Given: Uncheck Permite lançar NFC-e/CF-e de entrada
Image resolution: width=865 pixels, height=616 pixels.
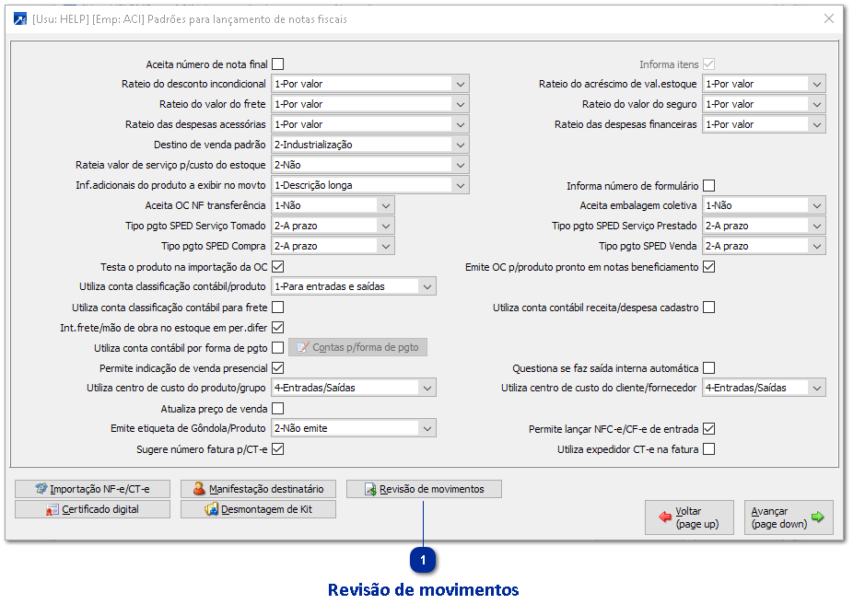Looking at the screenshot, I should pos(709,428).
